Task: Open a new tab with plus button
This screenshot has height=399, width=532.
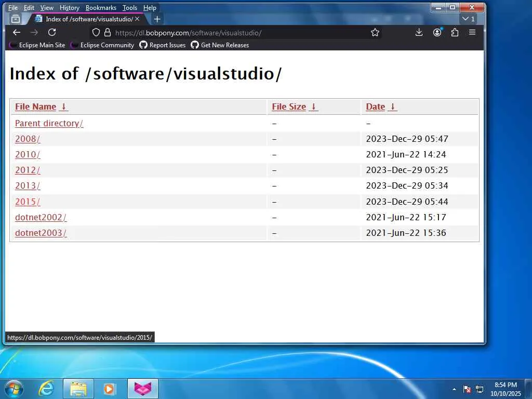Action: [x=157, y=19]
